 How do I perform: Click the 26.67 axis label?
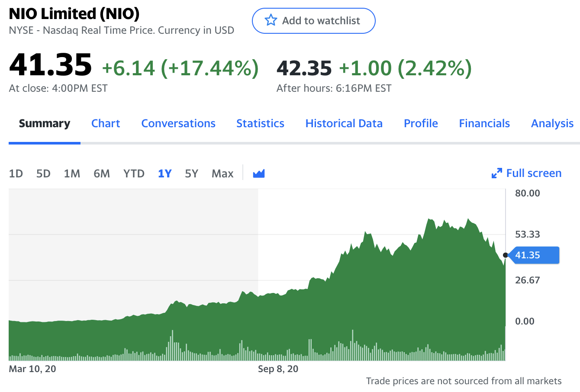(x=528, y=280)
